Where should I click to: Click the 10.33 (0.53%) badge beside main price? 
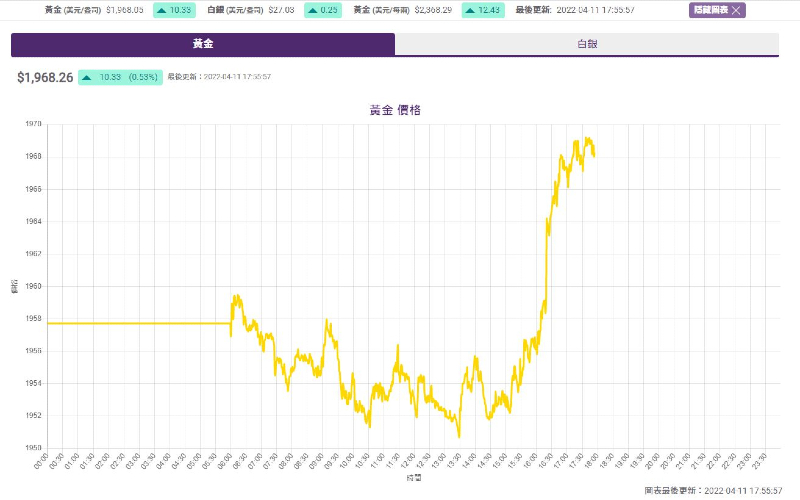(120, 77)
